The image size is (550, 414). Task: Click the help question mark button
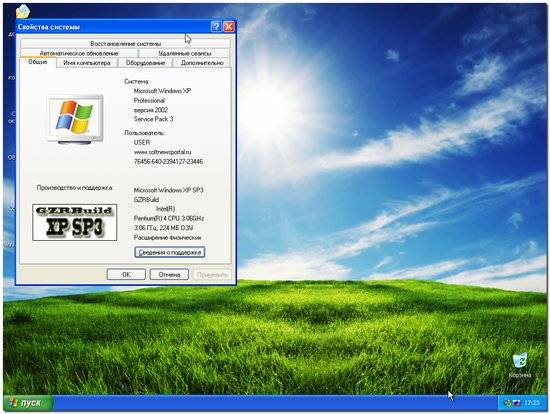216,27
